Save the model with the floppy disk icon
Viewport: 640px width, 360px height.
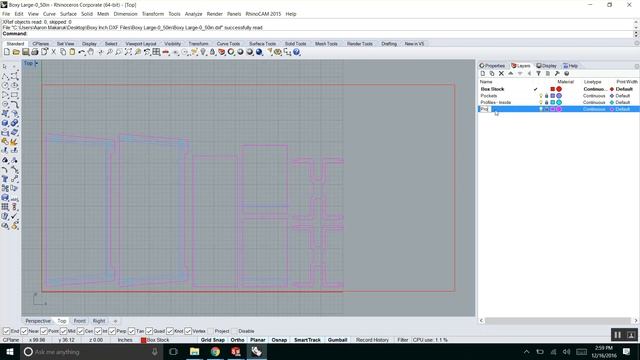[25, 52]
